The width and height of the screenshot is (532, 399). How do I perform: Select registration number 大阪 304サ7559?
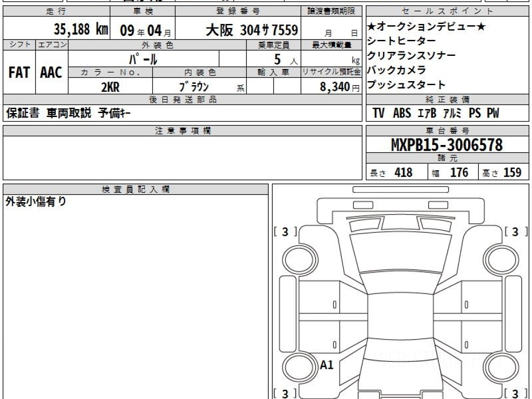[x=251, y=30]
